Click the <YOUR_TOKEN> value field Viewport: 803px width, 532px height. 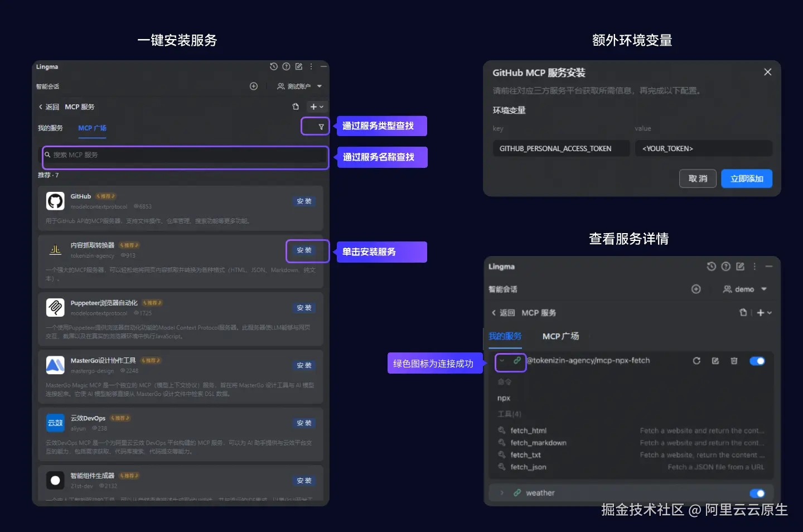tap(704, 148)
